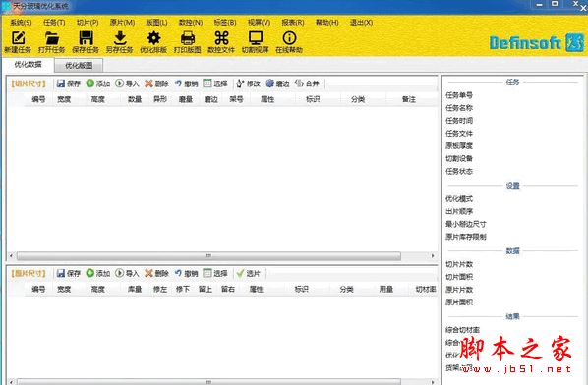Click 留右 column header in 原片尺寸 table
The width and height of the screenshot is (588, 385).
(x=228, y=289)
